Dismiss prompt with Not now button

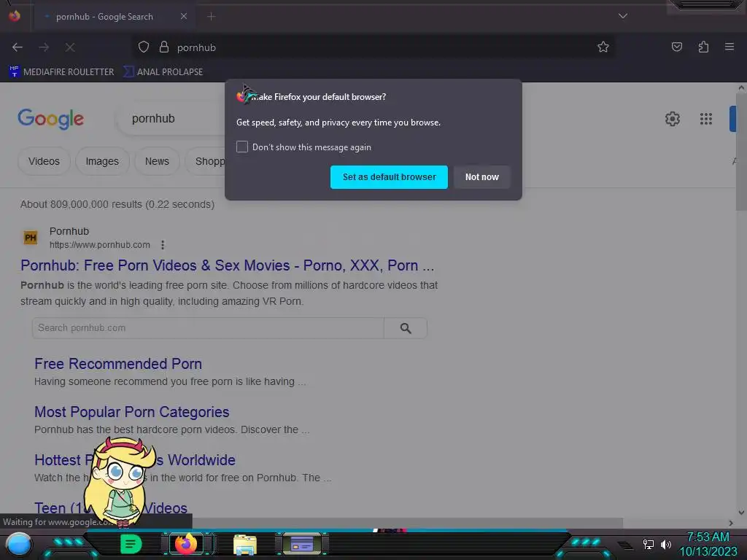pyautogui.click(x=481, y=177)
